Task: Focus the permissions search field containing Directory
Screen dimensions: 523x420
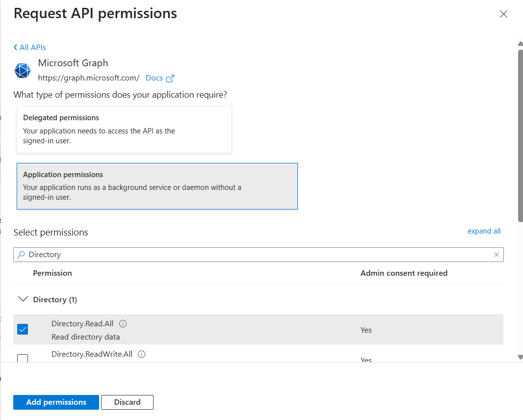Action: coord(259,255)
